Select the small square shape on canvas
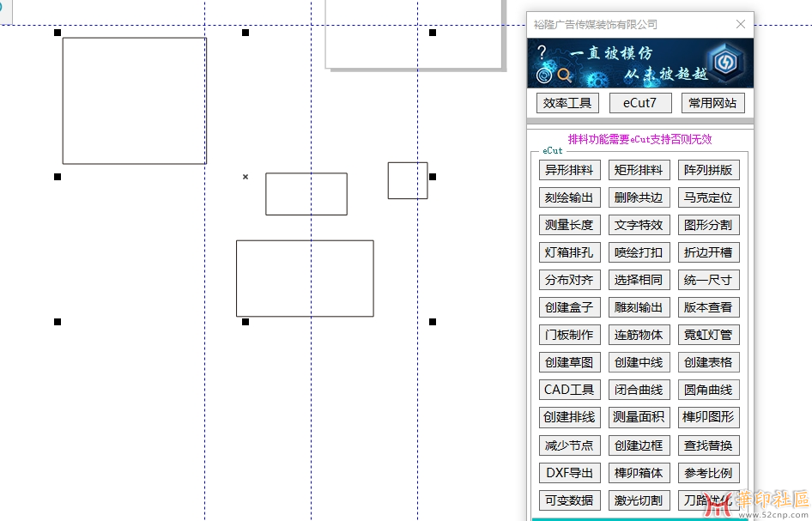The width and height of the screenshot is (812, 521). (408, 180)
